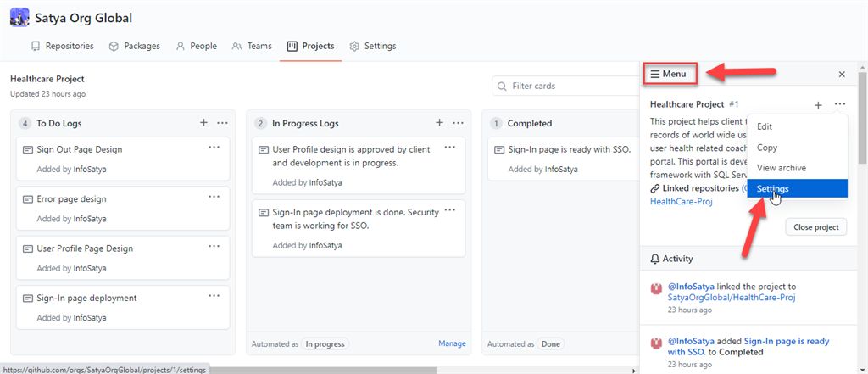Open organization Settings tab
The height and width of the screenshot is (374, 868).
coord(373,46)
